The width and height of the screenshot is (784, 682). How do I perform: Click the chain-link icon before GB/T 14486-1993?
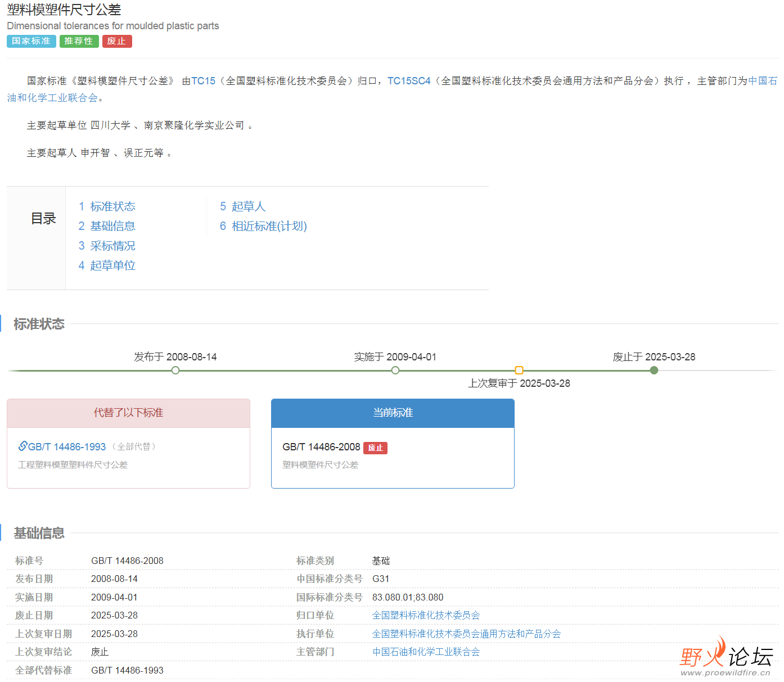(22, 446)
